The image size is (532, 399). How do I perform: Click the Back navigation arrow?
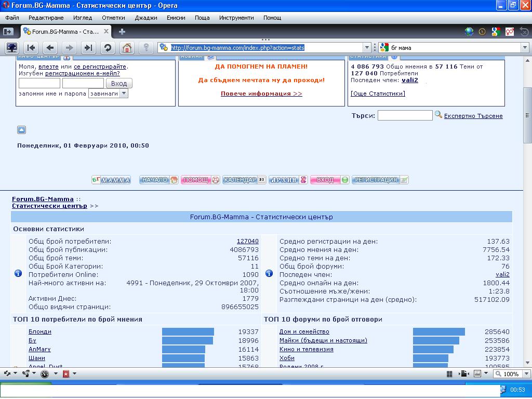click(50, 48)
